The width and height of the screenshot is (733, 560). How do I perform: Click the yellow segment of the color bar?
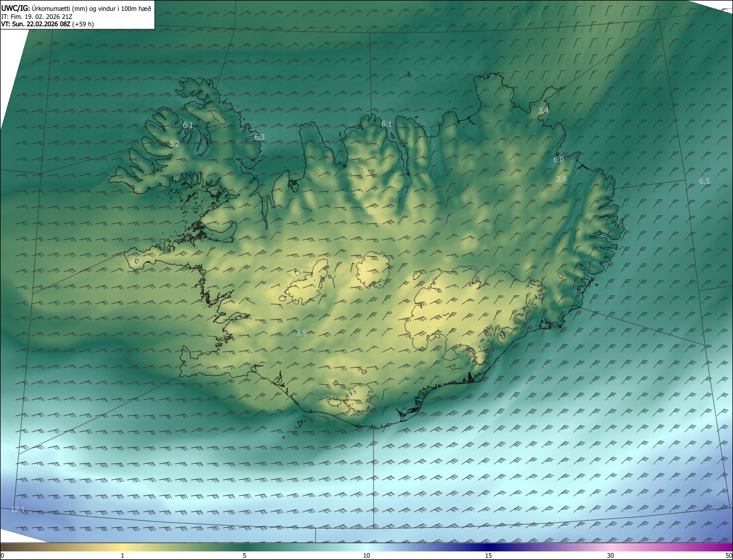[x=123, y=547]
